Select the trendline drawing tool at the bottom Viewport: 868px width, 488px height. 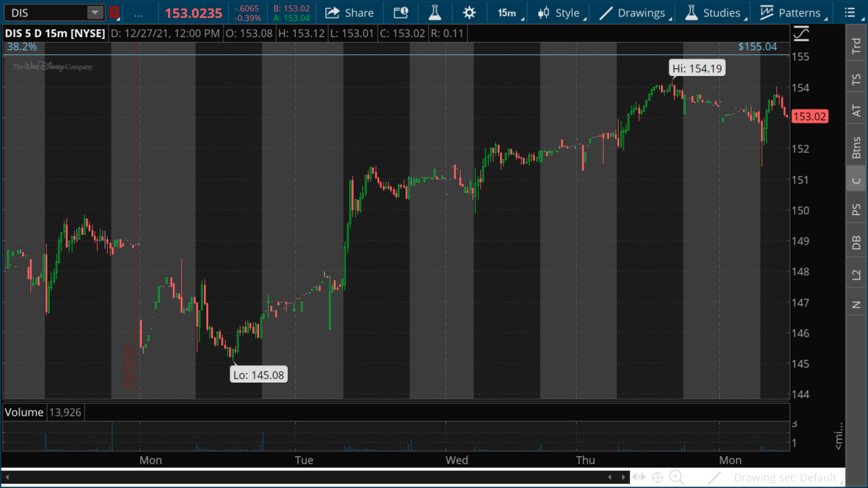pos(714,478)
